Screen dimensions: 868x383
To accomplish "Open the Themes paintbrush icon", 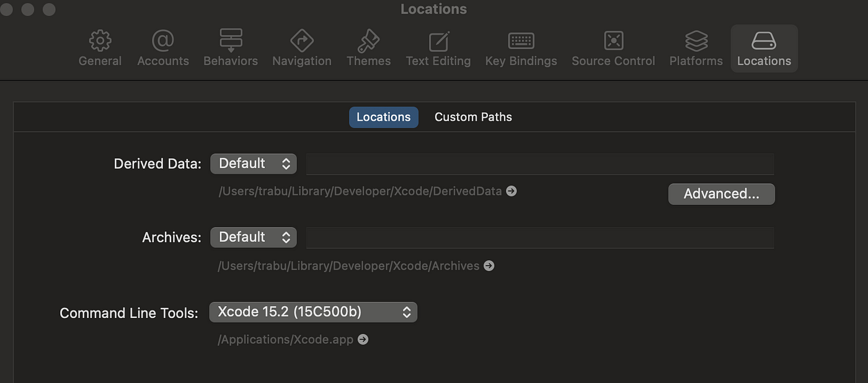I will (368, 41).
